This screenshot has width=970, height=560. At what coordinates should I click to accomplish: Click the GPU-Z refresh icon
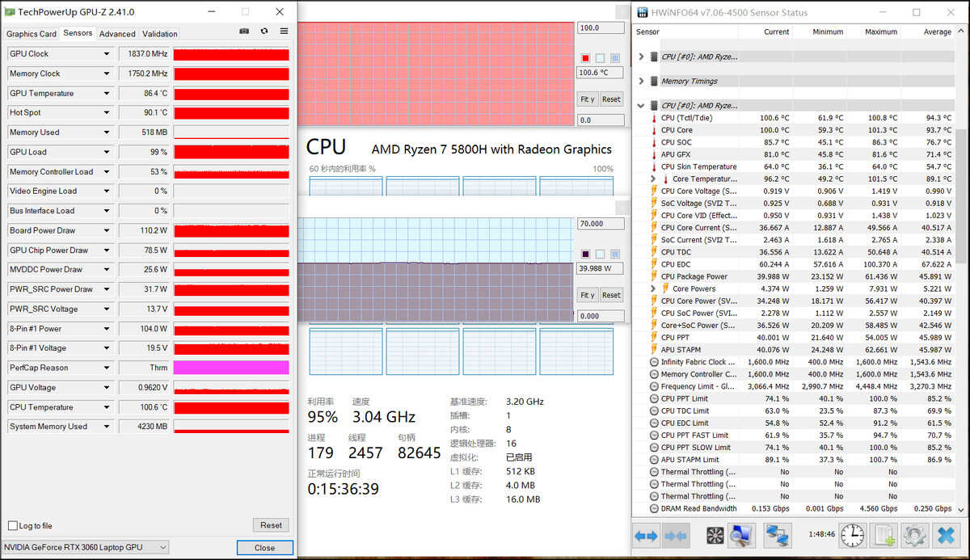point(264,31)
